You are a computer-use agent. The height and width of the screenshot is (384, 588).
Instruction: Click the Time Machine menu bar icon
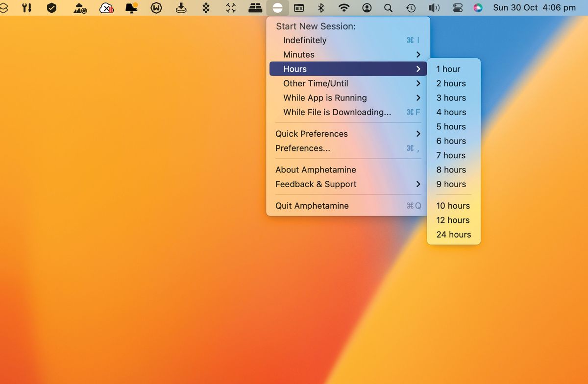[x=411, y=8]
